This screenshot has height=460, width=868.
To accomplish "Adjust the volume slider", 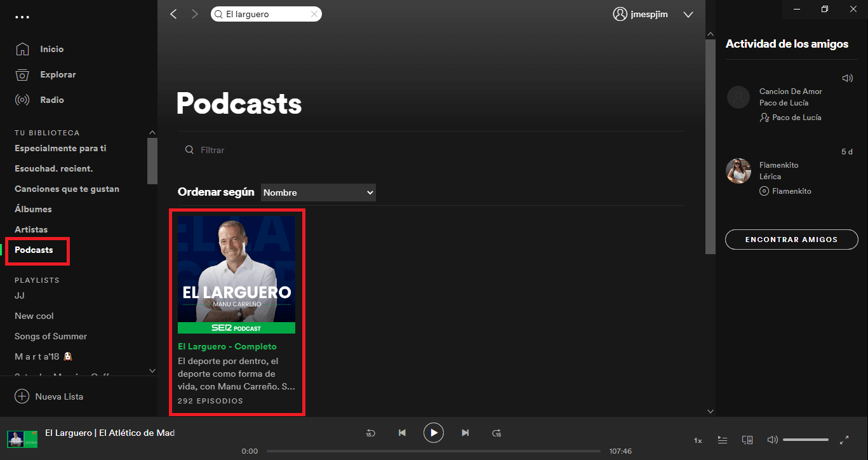I will (806, 440).
